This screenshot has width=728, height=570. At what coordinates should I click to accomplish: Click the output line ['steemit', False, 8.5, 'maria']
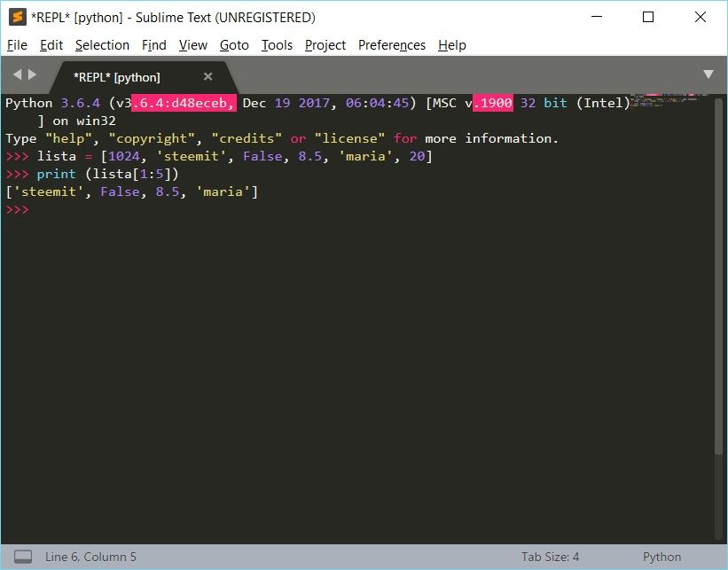132,191
